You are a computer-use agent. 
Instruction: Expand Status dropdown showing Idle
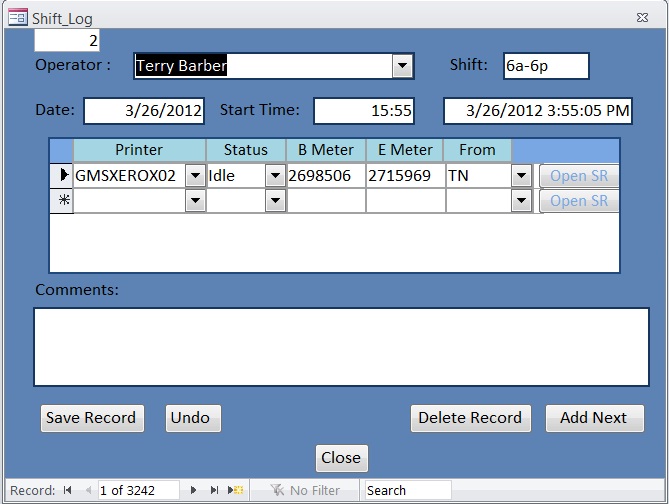[275, 175]
